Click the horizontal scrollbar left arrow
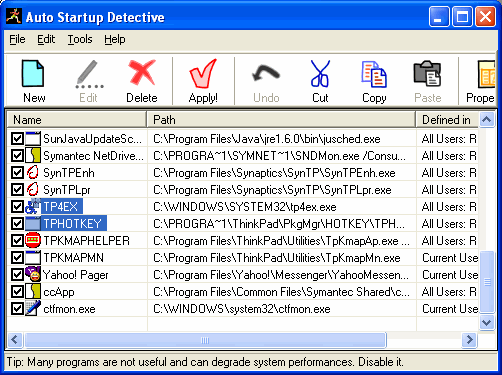Screen dimensions: 502x375 [x=14, y=340]
